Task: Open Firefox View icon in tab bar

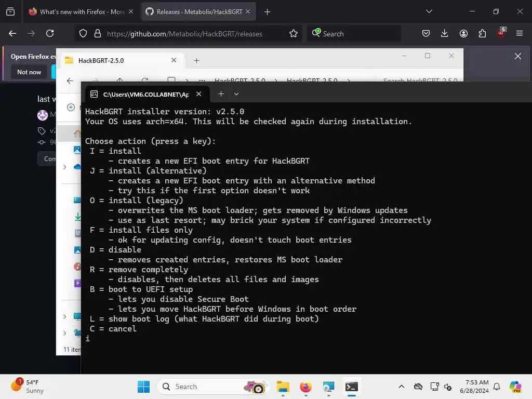Action: [x=10, y=11]
